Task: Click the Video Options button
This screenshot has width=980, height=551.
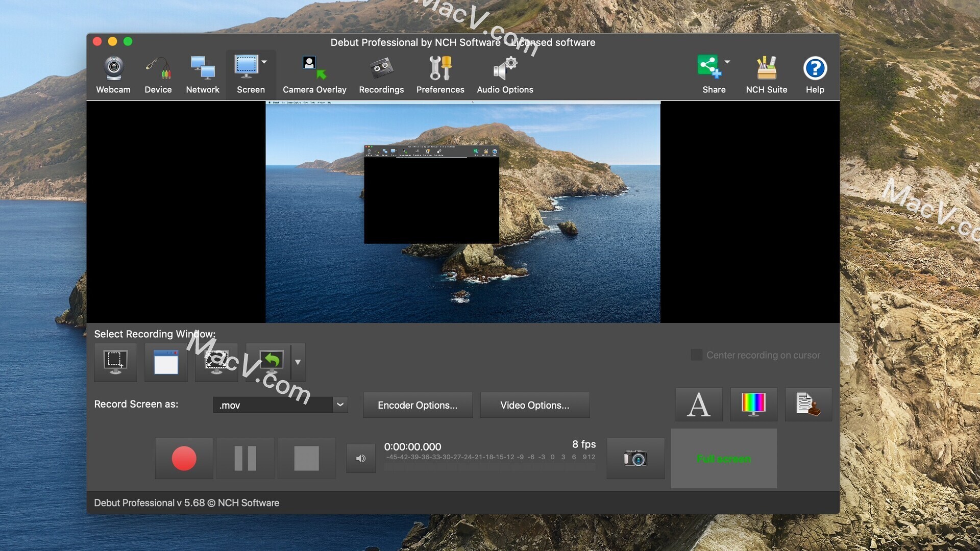Action: pyautogui.click(x=535, y=405)
